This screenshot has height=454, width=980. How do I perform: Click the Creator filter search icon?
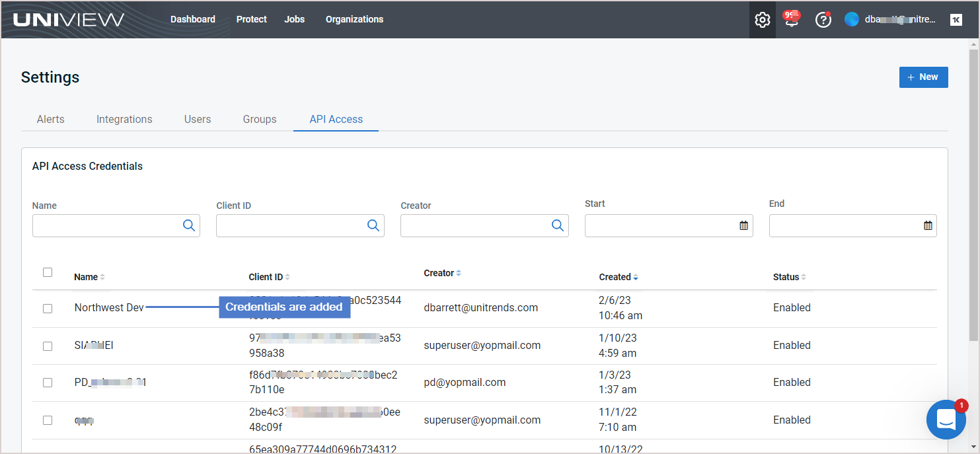tap(558, 225)
